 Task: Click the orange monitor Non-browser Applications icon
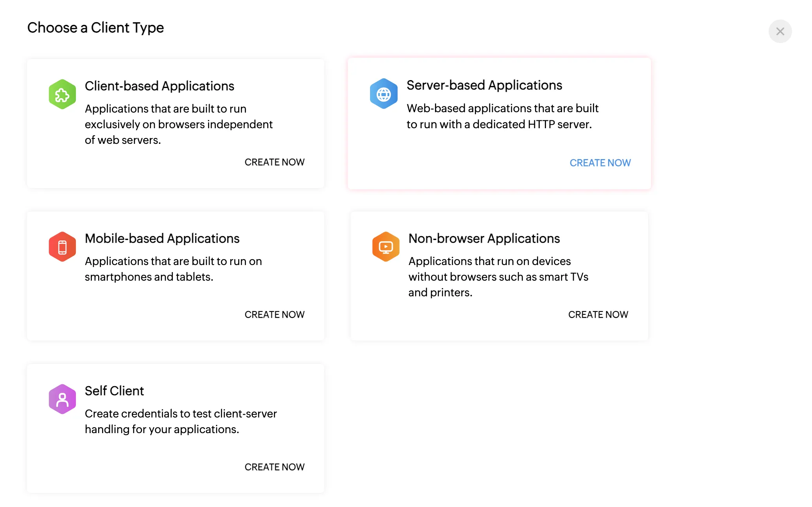pos(386,247)
